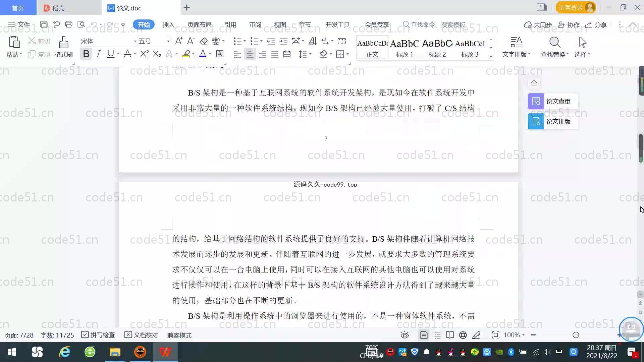The image size is (644, 362).
Task: Click the Paste clipboard icon
Action: [x=14, y=43]
